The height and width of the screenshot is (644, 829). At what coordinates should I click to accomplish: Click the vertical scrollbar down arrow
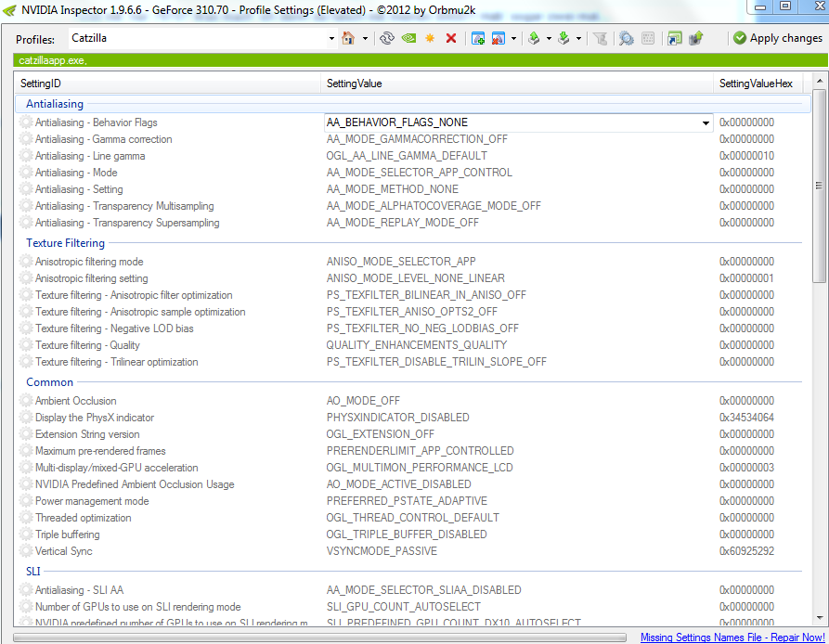tap(820, 618)
